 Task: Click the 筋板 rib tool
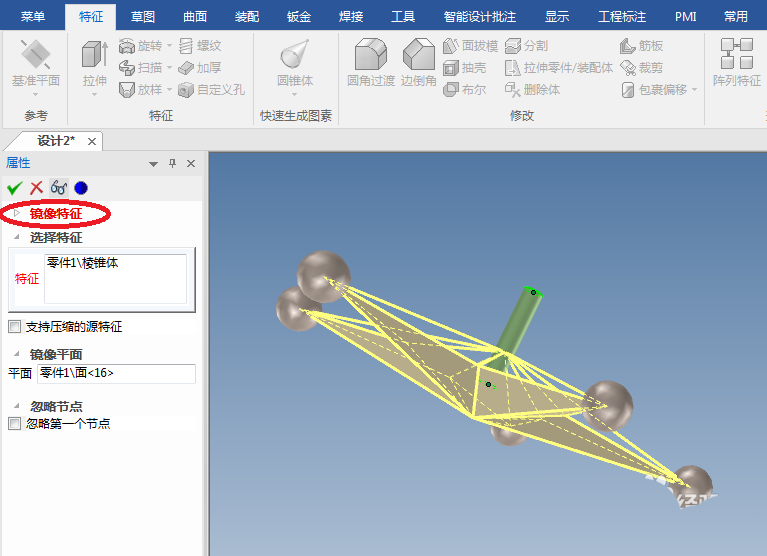(x=641, y=46)
